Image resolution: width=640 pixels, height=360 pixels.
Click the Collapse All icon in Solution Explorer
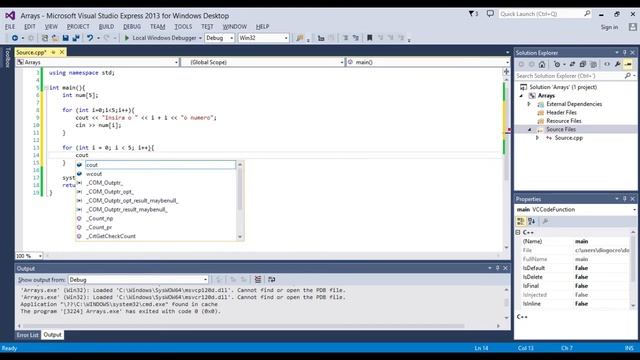click(583, 64)
